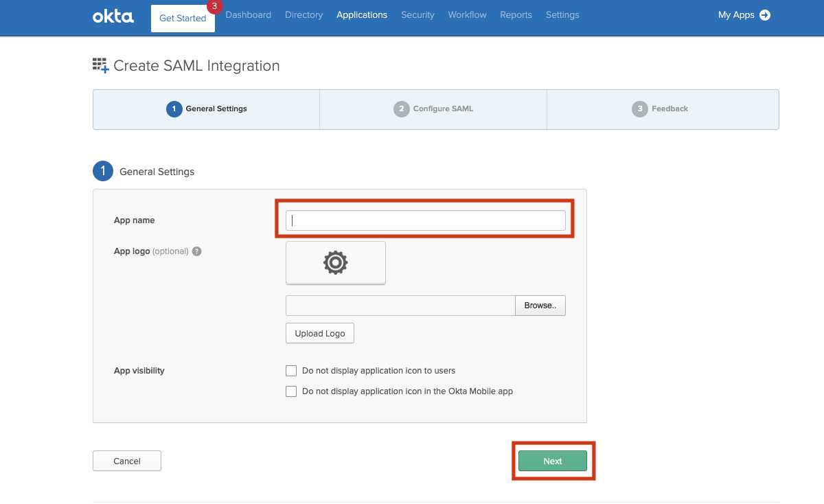Click the General Settings section heading text
This screenshot has height=504, width=824.
157,172
